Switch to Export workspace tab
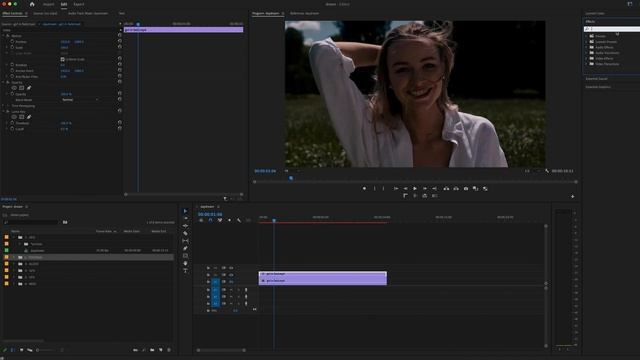640x360 pixels. tap(79, 4)
